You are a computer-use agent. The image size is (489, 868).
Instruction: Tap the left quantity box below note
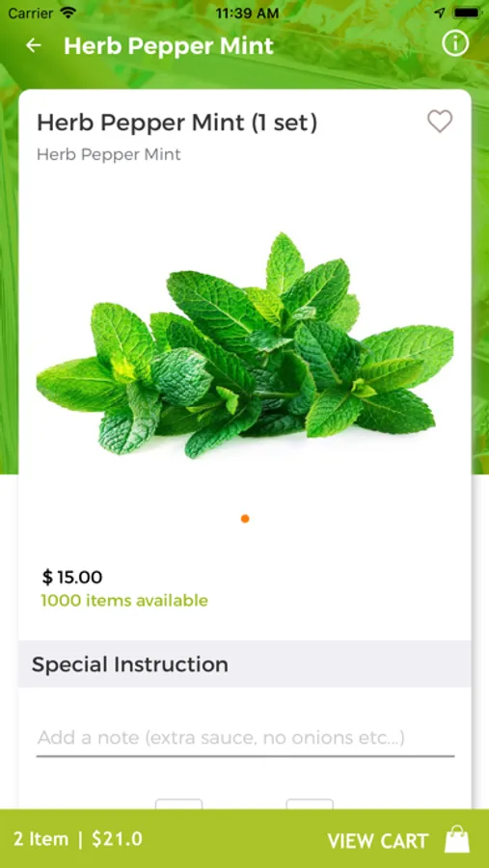point(178,803)
